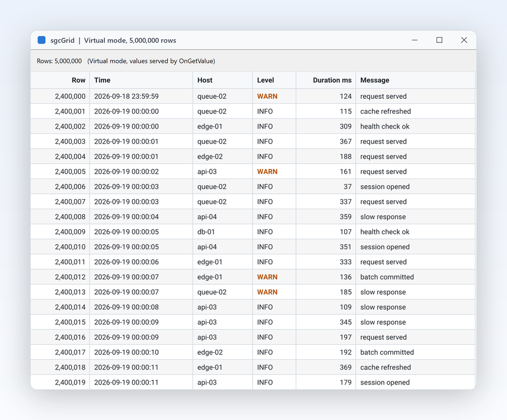507x420 pixels.
Task: Click the Message column header
Action: [416, 80]
